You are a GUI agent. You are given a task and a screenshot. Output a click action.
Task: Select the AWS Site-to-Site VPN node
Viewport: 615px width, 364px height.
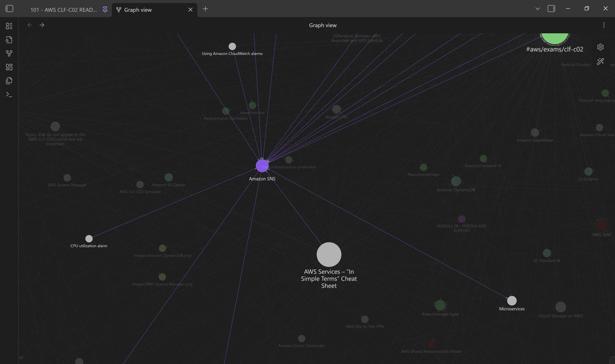[x=365, y=319]
